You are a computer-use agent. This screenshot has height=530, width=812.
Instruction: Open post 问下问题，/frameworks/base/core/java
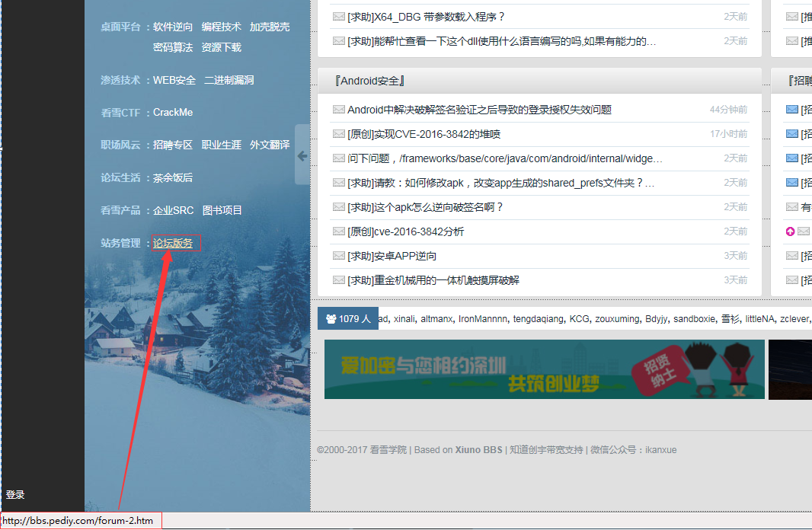[505, 158]
